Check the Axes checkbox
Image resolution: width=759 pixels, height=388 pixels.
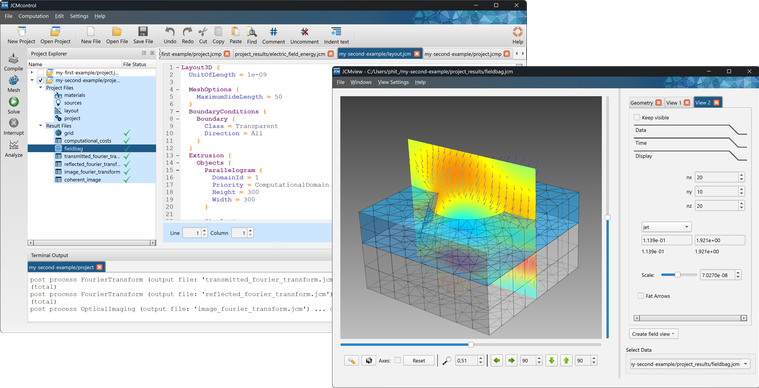[397, 360]
